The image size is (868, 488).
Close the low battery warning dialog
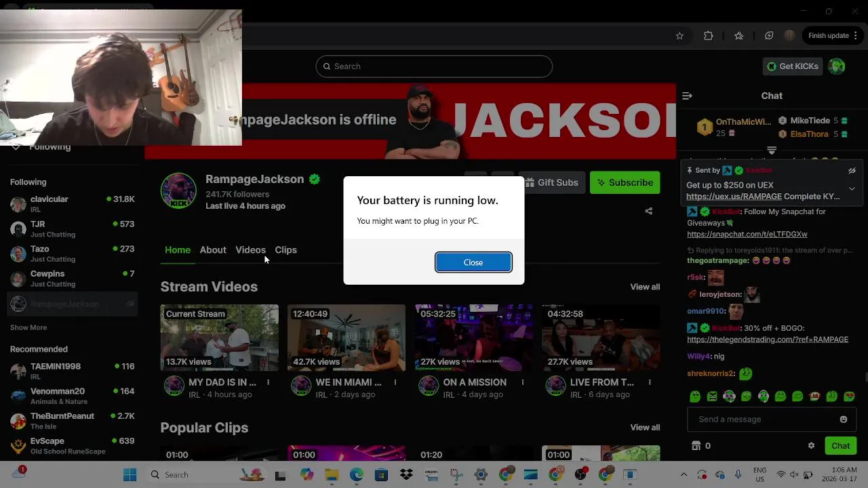coord(473,262)
